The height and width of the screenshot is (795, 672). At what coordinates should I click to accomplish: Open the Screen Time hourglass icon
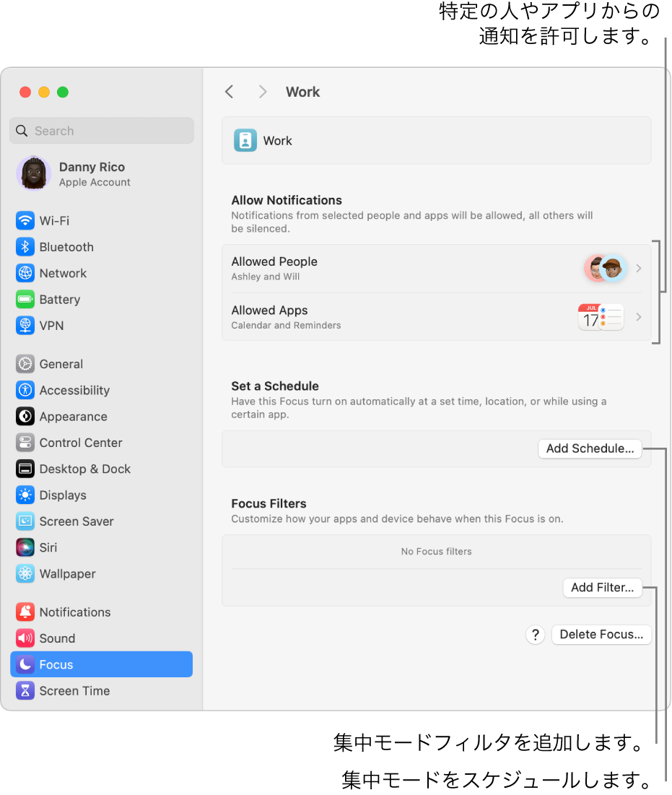coord(25,691)
